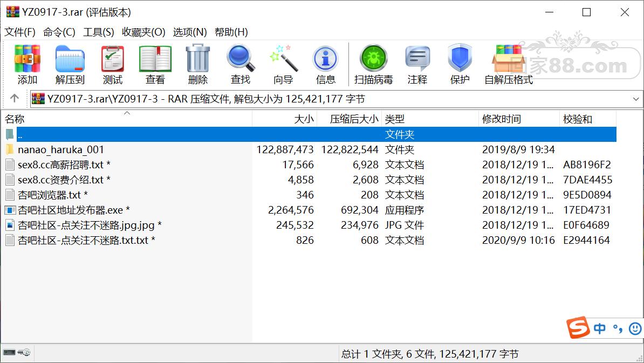Click the Delete (删除) trash icon
Screen dimensions: 644x363
point(197,59)
